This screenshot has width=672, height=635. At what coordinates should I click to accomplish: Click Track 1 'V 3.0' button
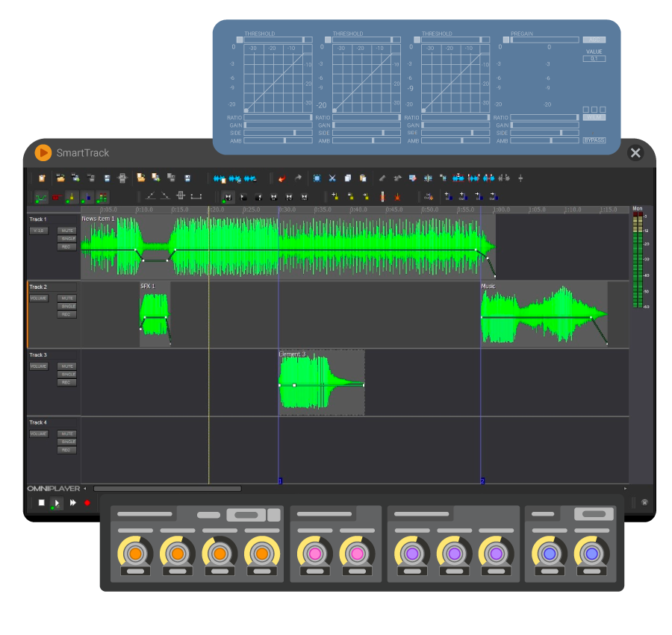pos(39,231)
